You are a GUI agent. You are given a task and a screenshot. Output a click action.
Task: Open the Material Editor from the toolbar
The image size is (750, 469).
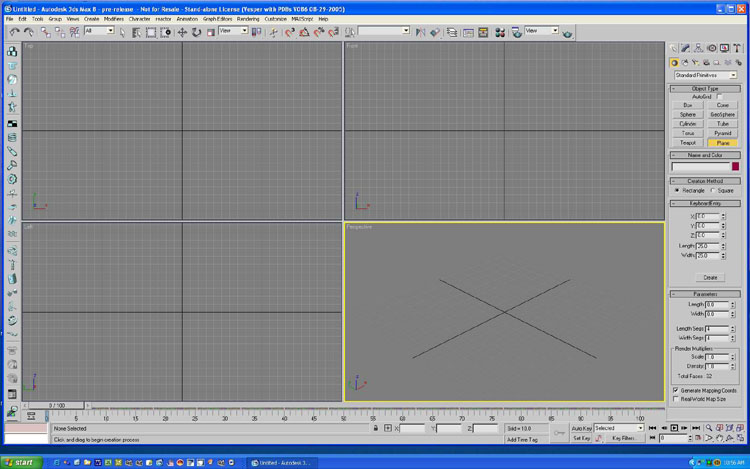click(499, 32)
